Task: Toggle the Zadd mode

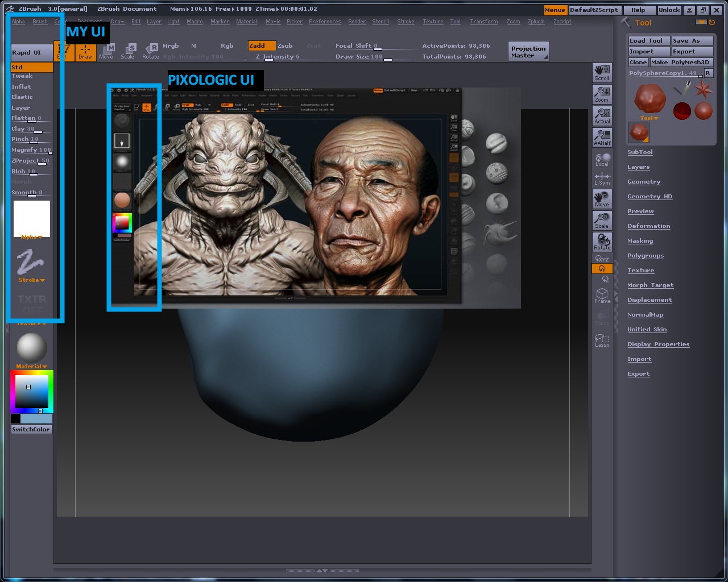Action: [x=262, y=45]
